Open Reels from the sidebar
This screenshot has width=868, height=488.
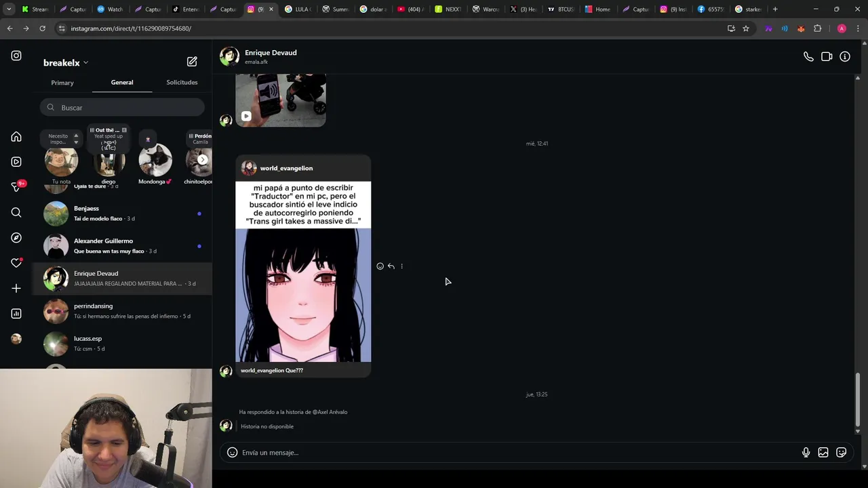[16, 162]
